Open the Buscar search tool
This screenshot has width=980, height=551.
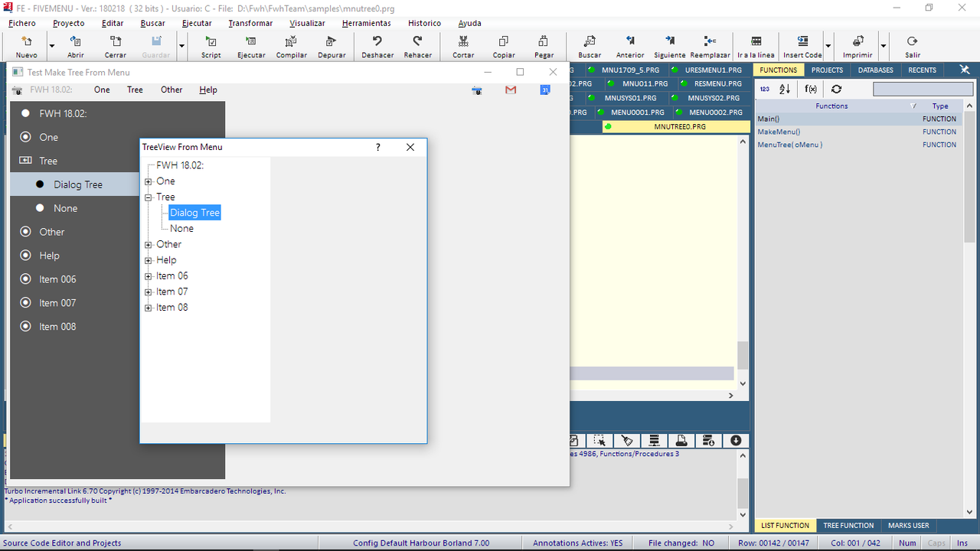[590, 46]
